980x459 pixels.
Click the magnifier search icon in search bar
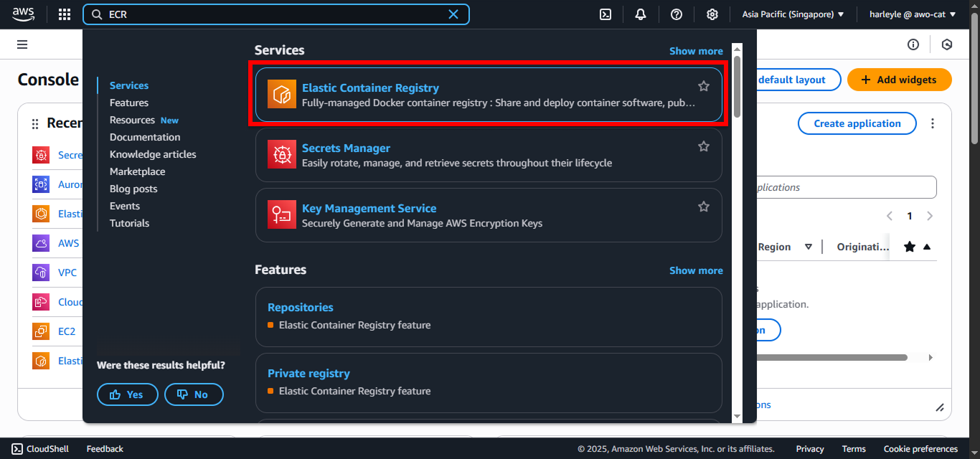(x=97, y=14)
